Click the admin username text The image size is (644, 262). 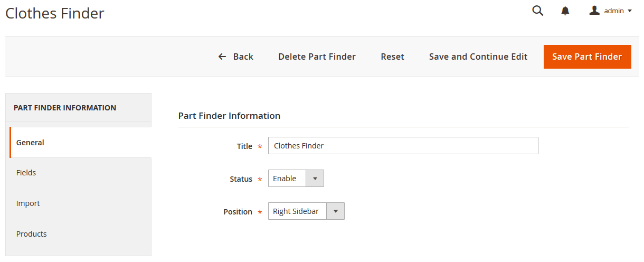click(614, 11)
